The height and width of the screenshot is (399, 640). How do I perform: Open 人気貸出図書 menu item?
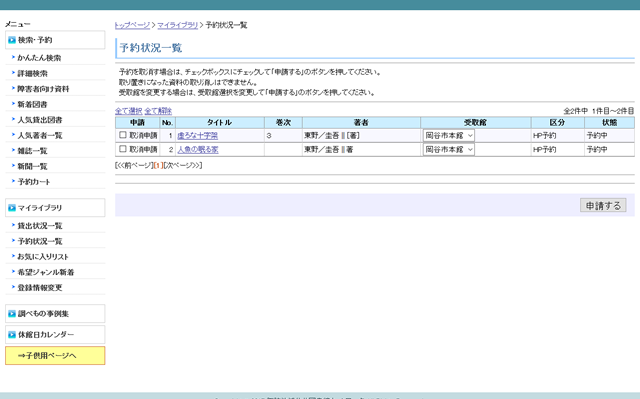click(40, 120)
